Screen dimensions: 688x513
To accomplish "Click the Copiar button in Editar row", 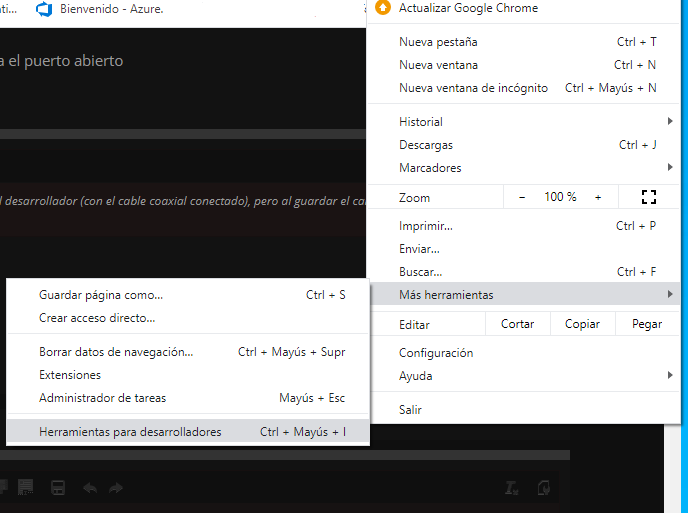I will pos(582,324).
